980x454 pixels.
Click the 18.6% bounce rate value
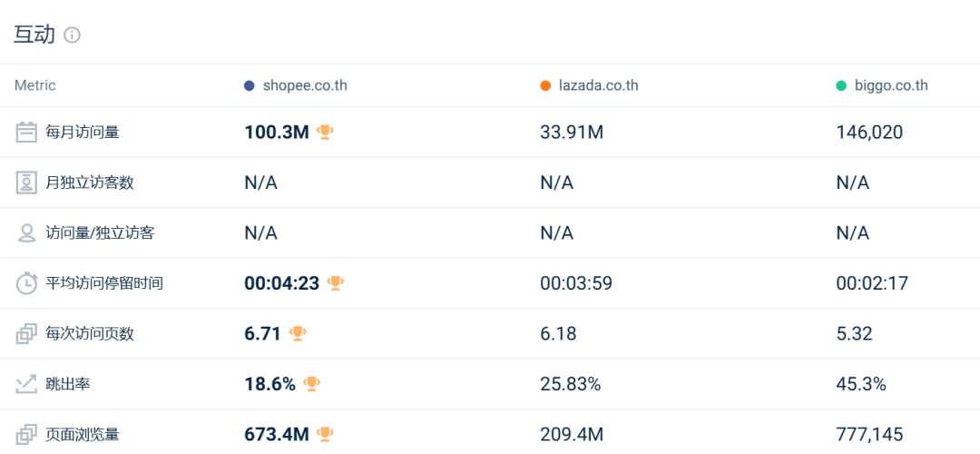(x=270, y=384)
